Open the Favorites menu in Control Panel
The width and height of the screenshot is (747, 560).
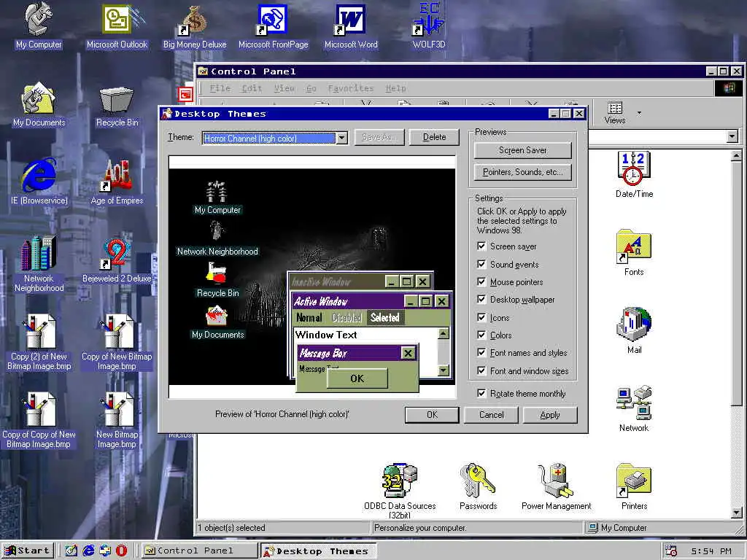coord(351,88)
